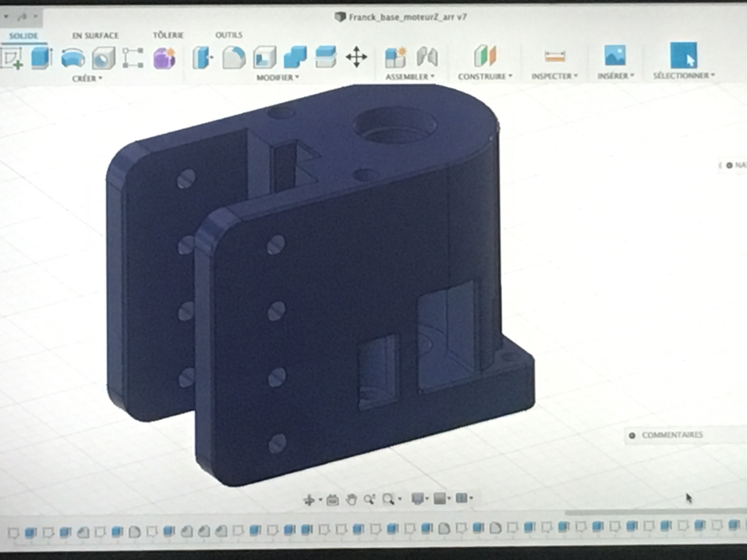Open the Orbit type dropdown arrow
Screen dimensions: 747x560
pos(320,499)
